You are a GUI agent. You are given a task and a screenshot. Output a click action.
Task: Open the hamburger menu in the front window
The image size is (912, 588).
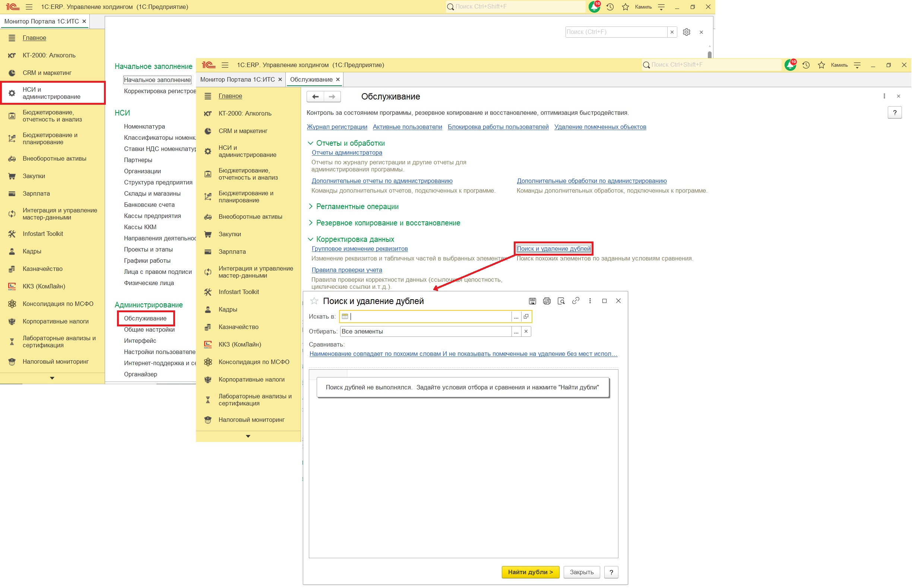tap(225, 65)
